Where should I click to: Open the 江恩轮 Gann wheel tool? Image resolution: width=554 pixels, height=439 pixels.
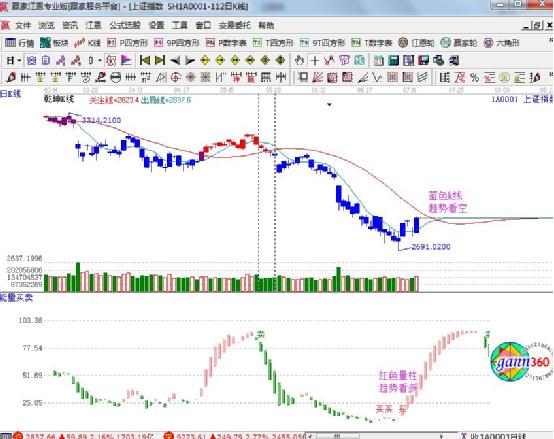tap(416, 43)
